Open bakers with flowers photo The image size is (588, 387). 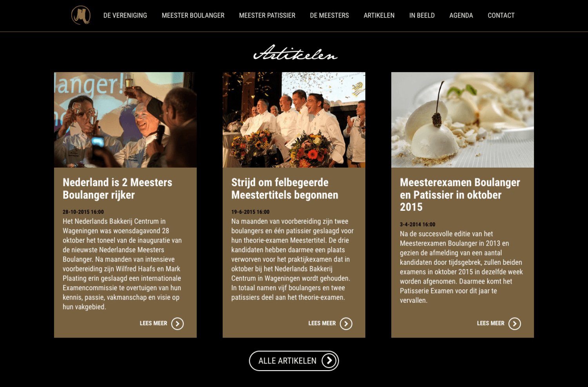coord(294,120)
